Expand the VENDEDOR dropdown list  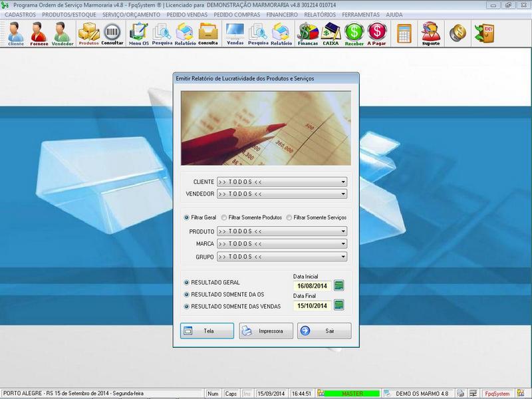click(343, 194)
